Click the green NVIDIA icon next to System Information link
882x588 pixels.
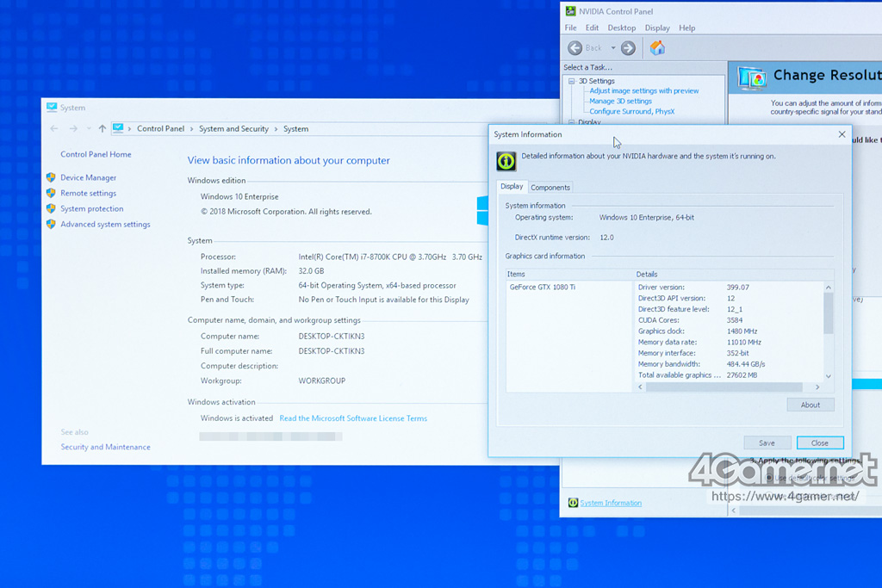[x=573, y=503]
